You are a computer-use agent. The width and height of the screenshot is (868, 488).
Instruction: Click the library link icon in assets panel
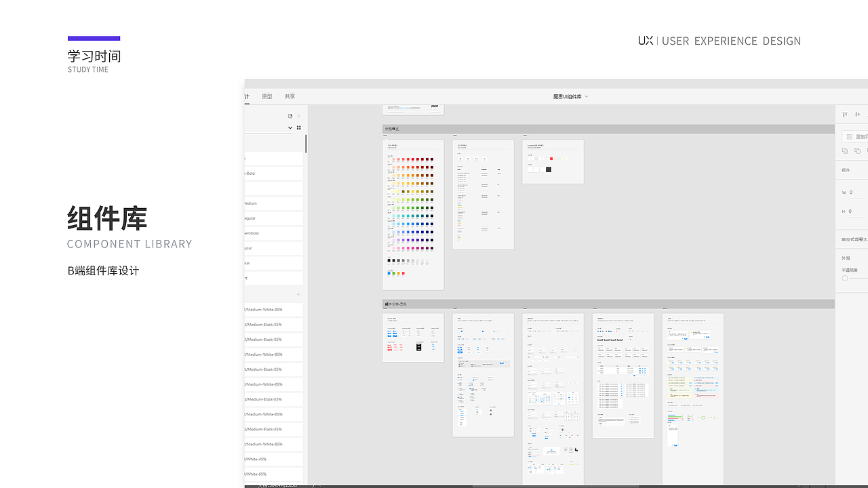290,116
